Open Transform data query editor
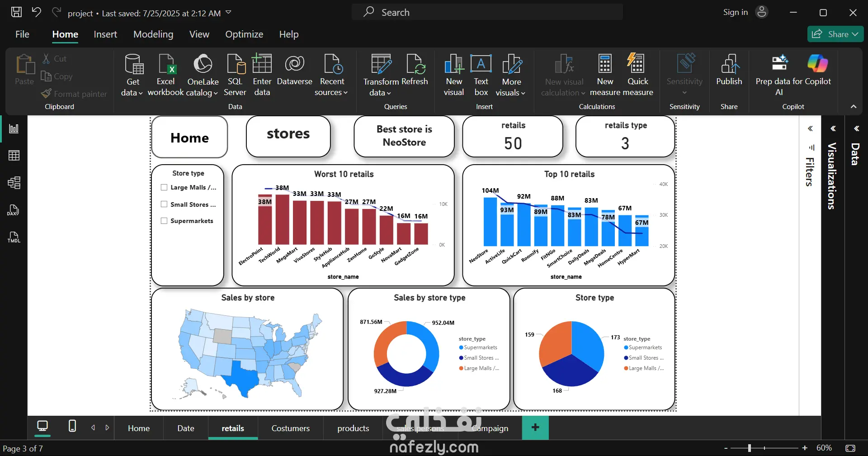 coord(381,75)
